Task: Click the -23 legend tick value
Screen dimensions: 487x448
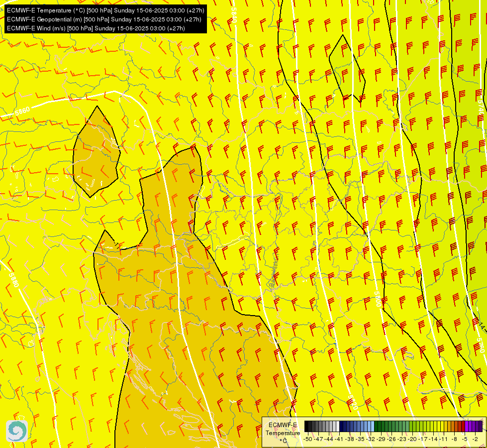Action: 402,439
